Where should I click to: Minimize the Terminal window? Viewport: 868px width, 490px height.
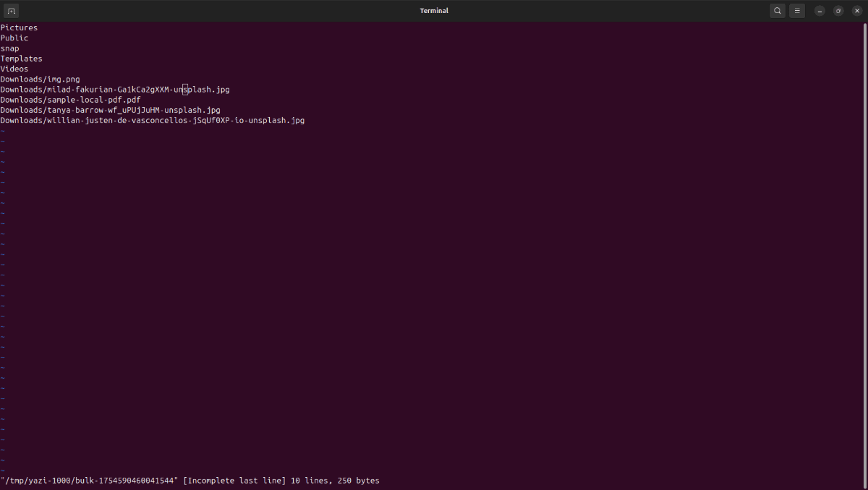point(820,11)
